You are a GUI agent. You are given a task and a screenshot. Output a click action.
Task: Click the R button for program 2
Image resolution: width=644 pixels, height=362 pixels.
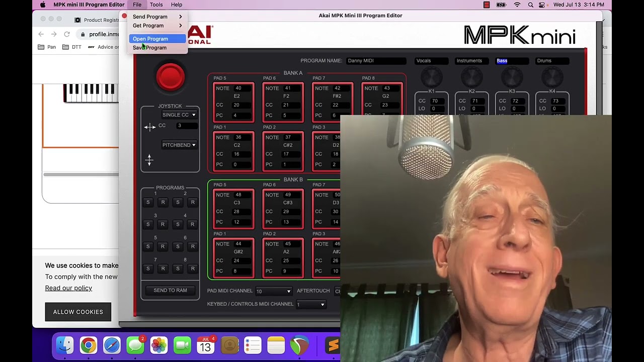click(192, 202)
